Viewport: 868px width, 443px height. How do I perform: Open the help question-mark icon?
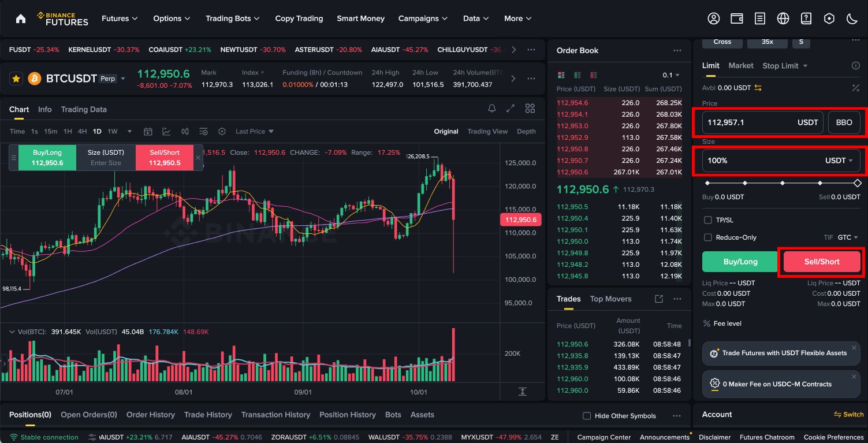806,18
